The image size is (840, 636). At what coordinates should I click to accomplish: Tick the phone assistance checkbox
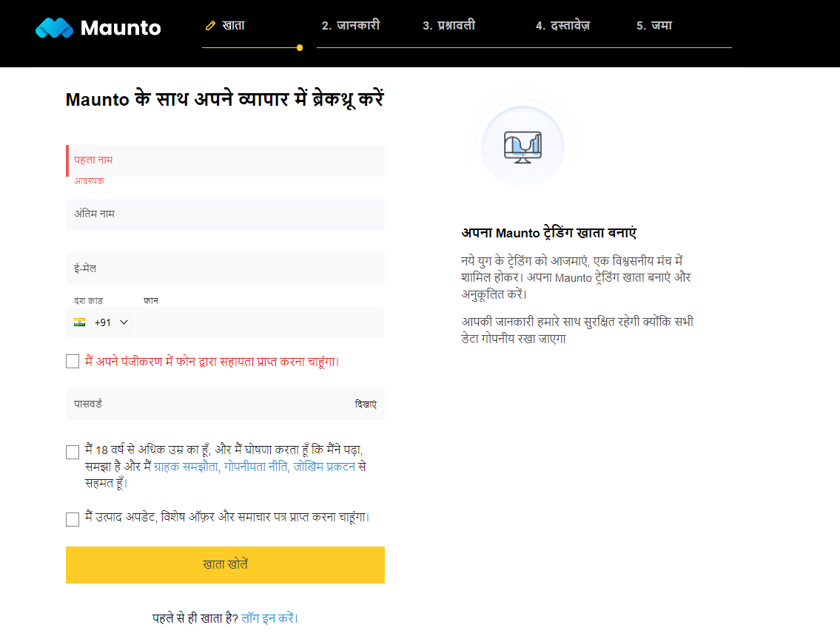(x=73, y=362)
